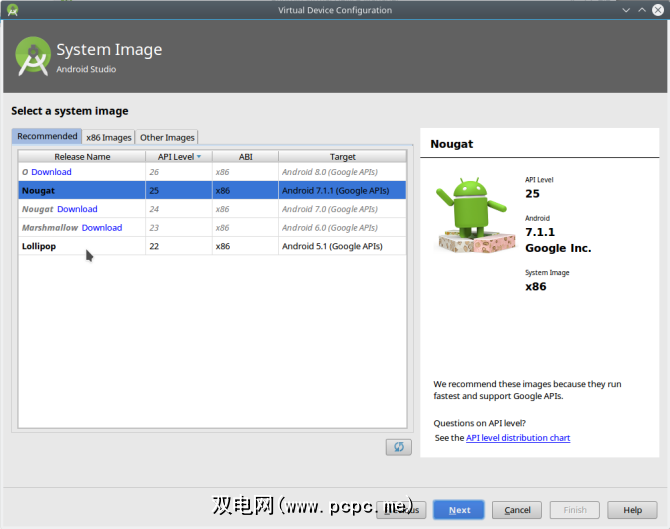This screenshot has width=670, height=529.
Task: Click the API Level column header
Action: (179, 157)
